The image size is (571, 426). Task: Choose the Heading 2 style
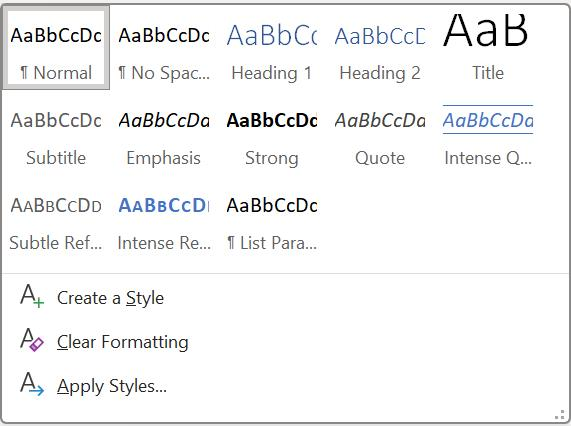[380, 48]
